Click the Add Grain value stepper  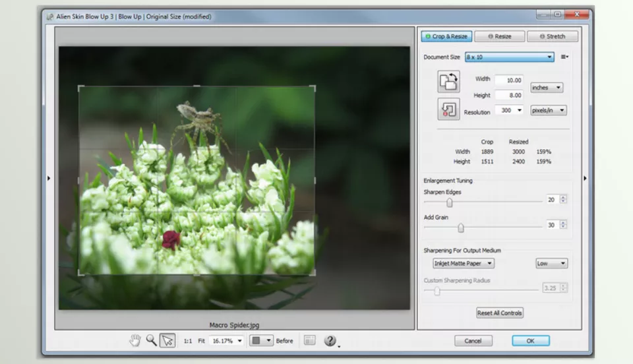tap(563, 225)
